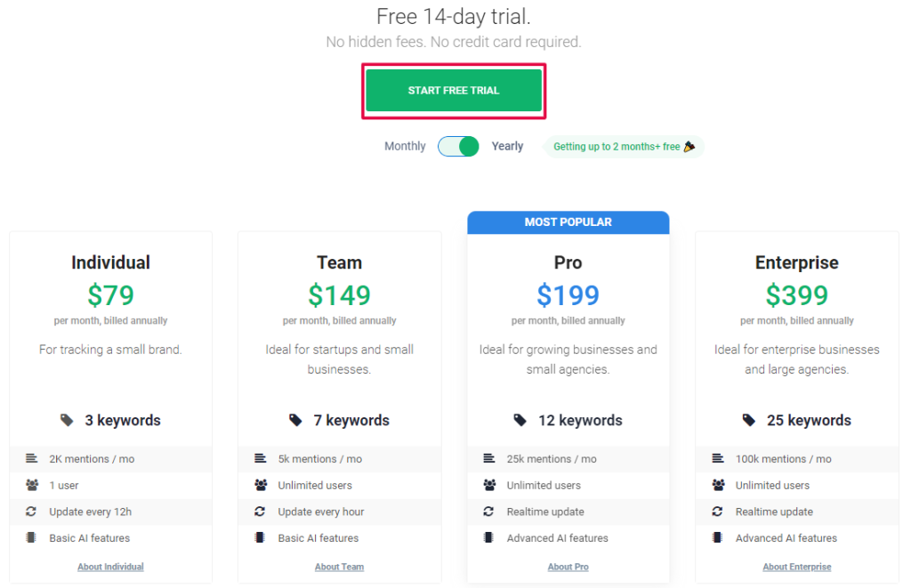Screen dimensions: 911x588
Task: Open the About Enterprise link
Action: coord(796,567)
